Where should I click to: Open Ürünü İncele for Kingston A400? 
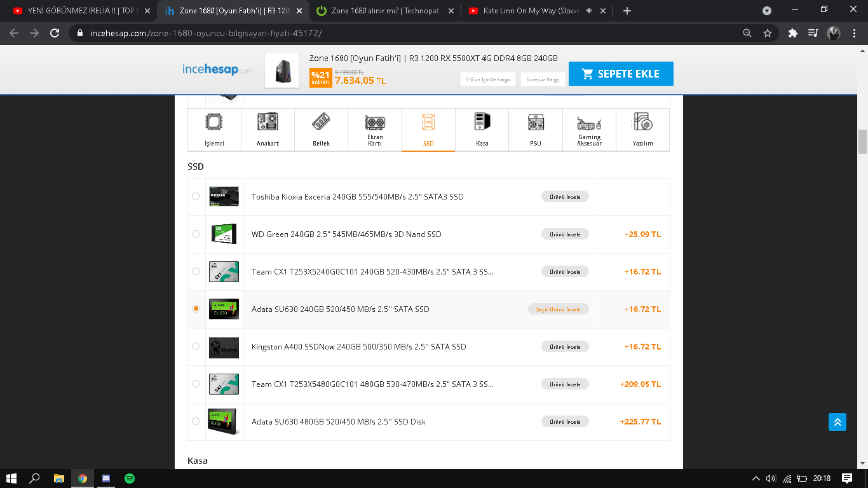tap(565, 346)
